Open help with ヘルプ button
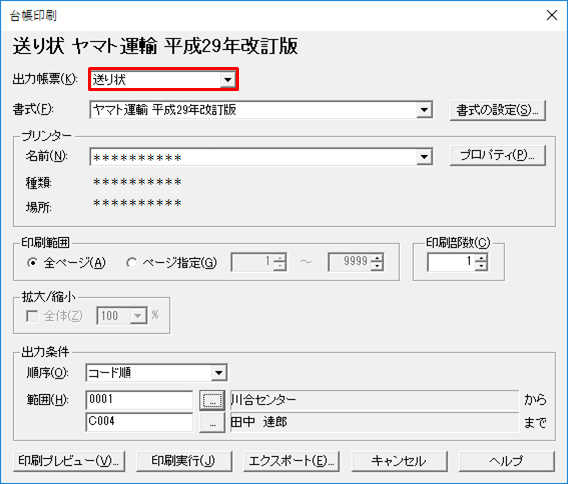 (506, 461)
